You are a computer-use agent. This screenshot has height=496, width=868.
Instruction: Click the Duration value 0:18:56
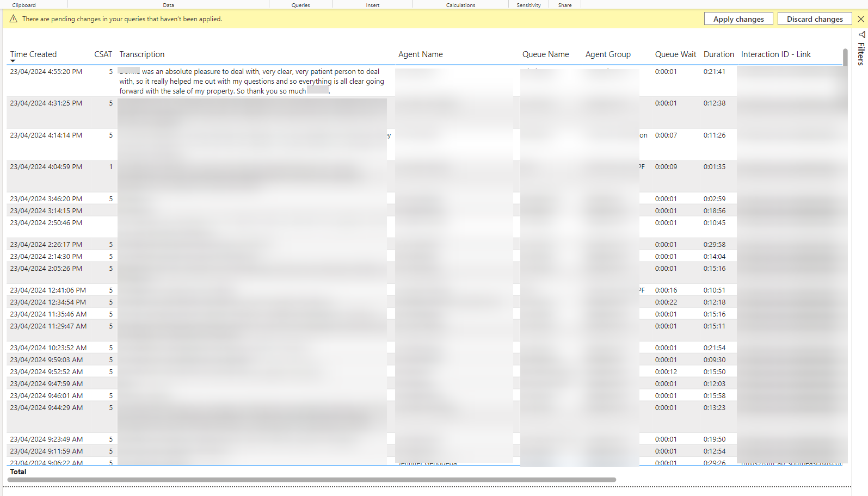point(715,211)
